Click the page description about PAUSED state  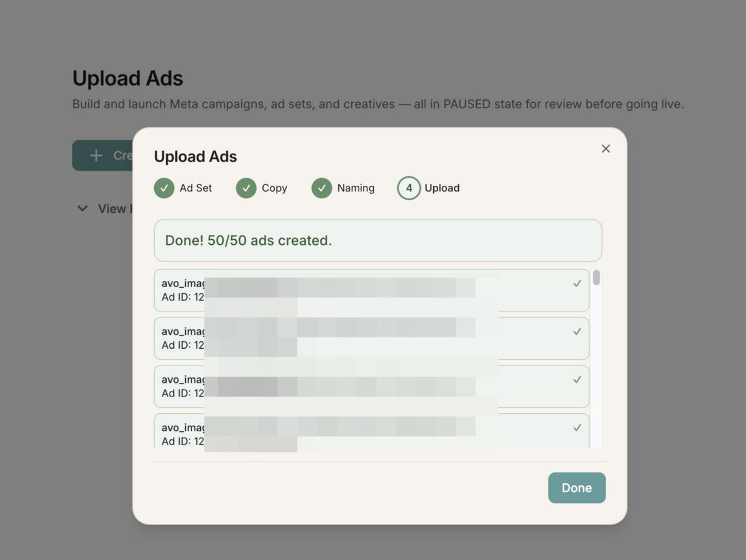(x=378, y=104)
